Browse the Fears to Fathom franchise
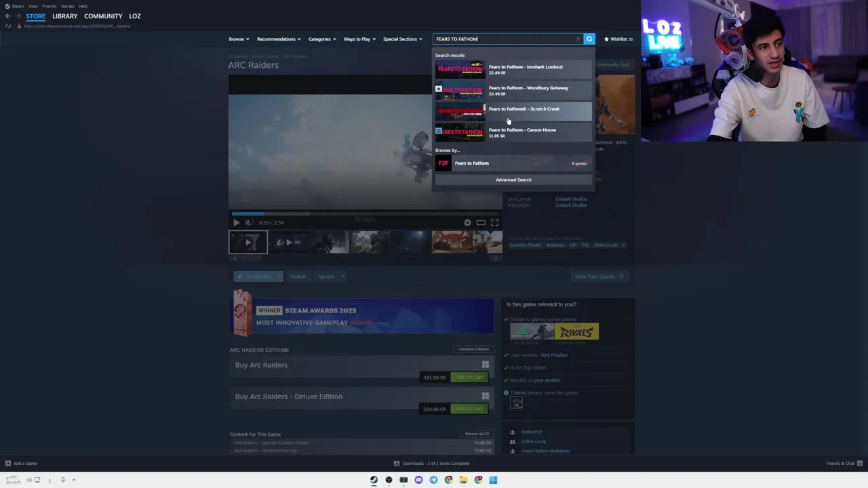The width and height of the screenshot is (868, 488). coord(513,163)
